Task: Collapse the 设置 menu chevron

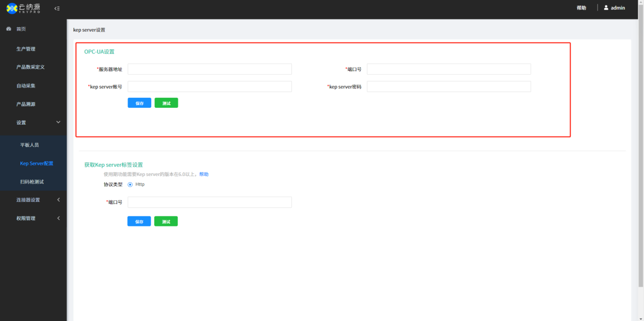Action: click(58, 123)
